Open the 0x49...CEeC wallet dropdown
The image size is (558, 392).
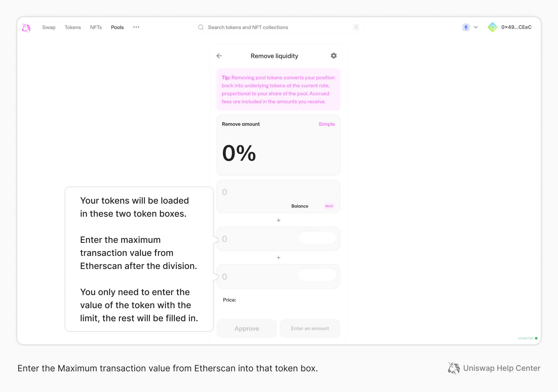(516, 27)
